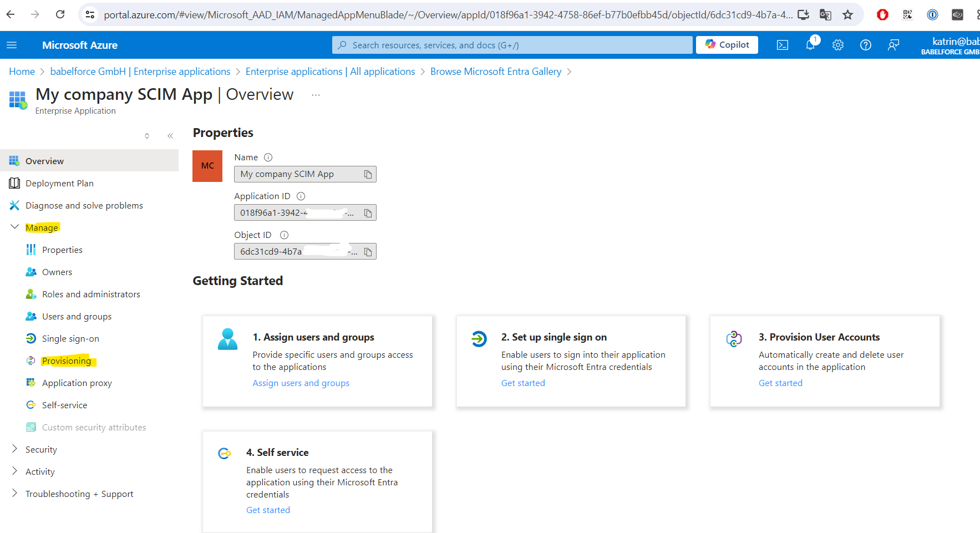Click the Provision User Accounts card heading
The height and width of the screenshot is (533, 980).
(819, 337)
